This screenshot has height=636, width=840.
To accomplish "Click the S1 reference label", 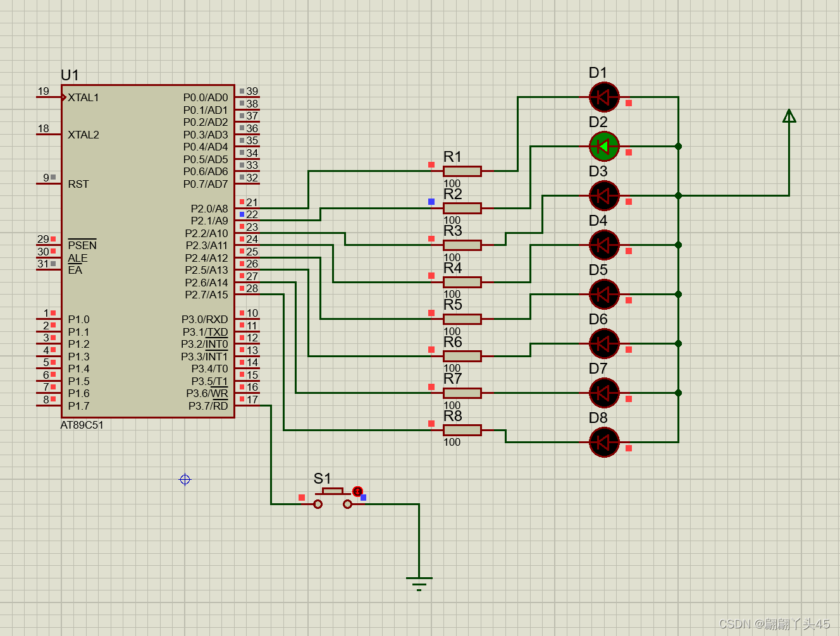I will point(322,479).
